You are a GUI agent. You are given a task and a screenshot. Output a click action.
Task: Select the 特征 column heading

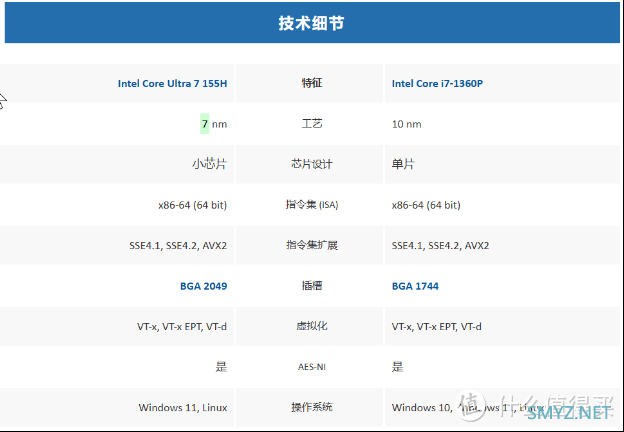tap(312, 83)
